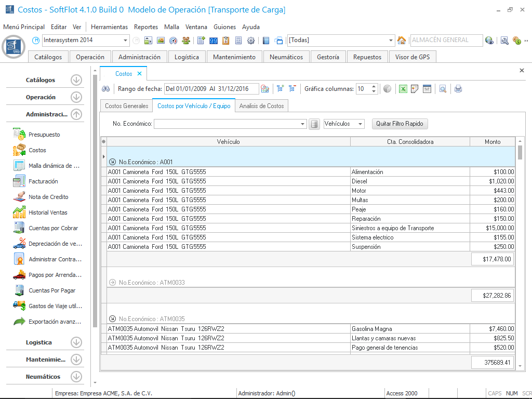Click the Rango de fecha input field
Screen dimensions: 532x399
(211, 89)
